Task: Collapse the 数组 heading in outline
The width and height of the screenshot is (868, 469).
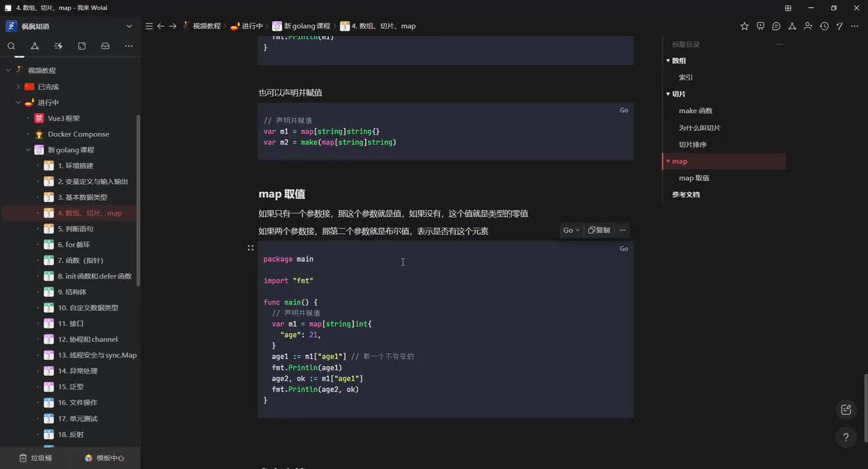Action: point(668,61)
